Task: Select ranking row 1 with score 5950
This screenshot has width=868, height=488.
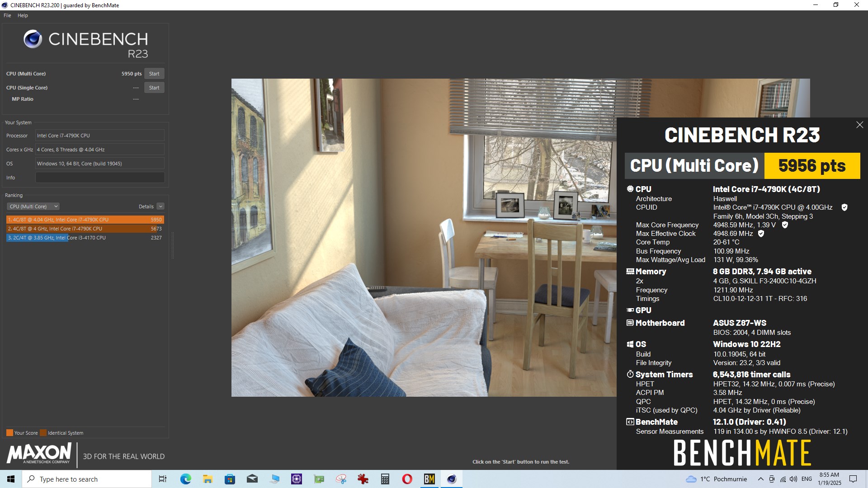Action: tap(85, 220)
